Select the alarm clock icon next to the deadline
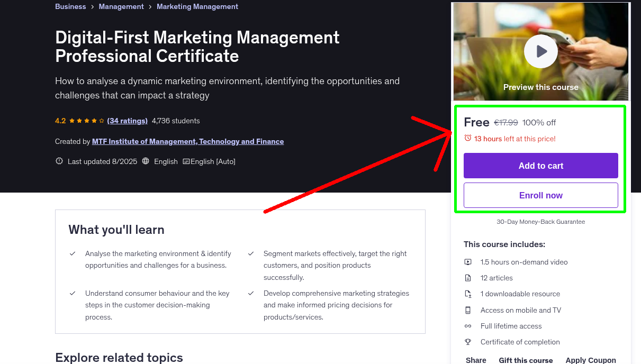The image size is (641, 364). pos(467,138)
